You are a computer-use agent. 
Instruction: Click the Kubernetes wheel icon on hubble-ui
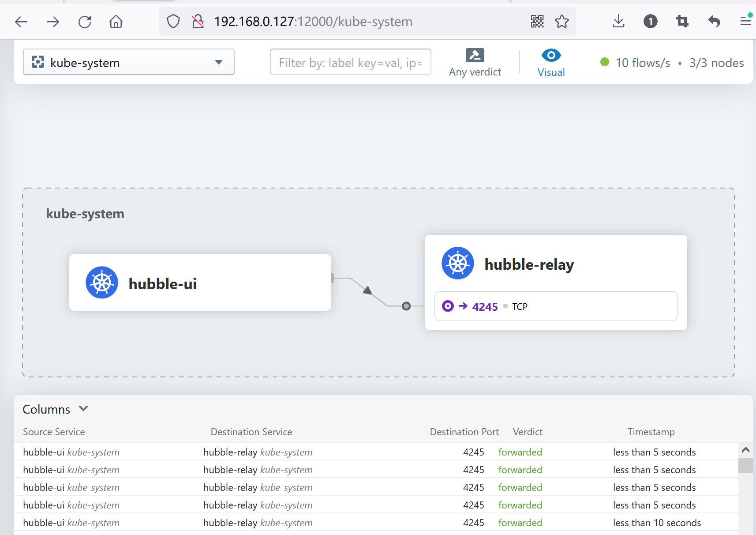click(102, 283)
